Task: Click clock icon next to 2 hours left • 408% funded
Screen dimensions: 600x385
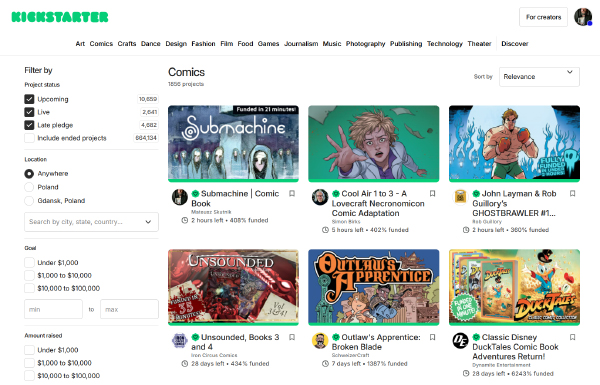Action: tap(184, 220)
